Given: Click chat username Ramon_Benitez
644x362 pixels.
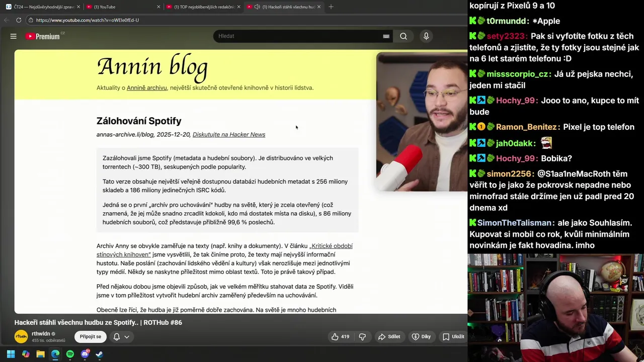Looking at the screenshot, I should [x=527, y=127].
